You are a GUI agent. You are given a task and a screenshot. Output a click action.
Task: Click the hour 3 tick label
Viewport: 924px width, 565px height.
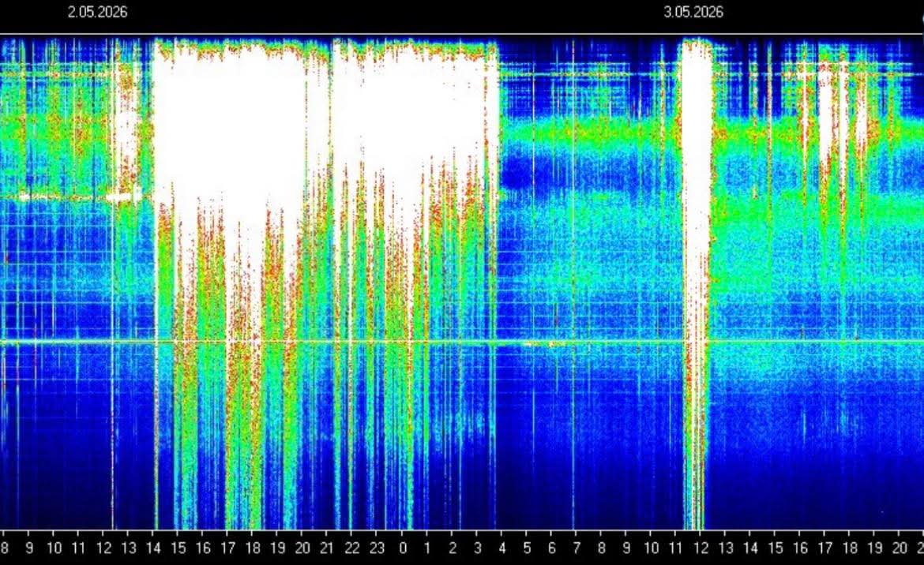[477, 548]
